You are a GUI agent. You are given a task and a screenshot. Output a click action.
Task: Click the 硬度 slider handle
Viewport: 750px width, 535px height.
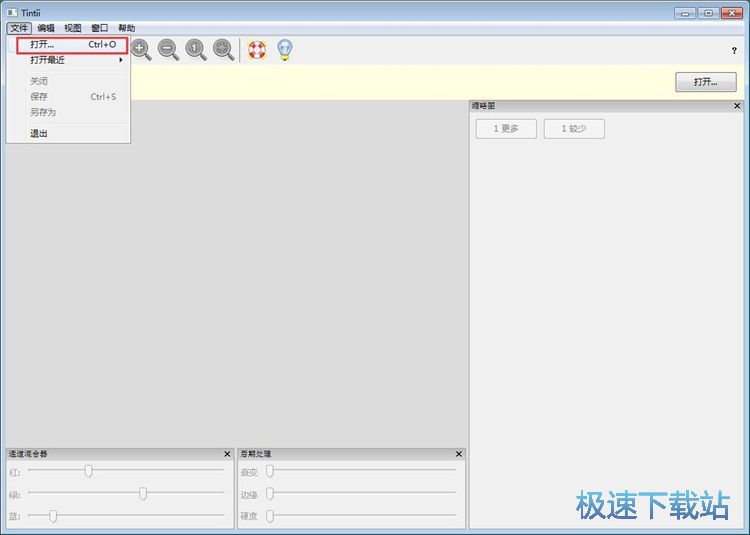tap(270, 515)
